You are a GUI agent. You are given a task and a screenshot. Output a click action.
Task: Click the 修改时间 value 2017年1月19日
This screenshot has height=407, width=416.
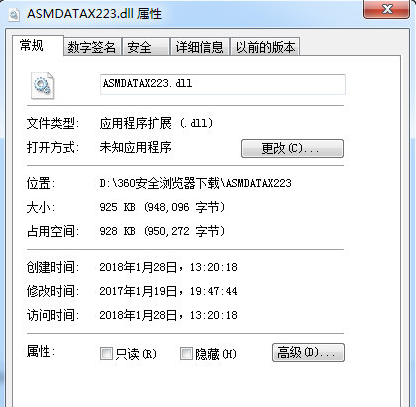pyautogui.click(x=168, y=291)
